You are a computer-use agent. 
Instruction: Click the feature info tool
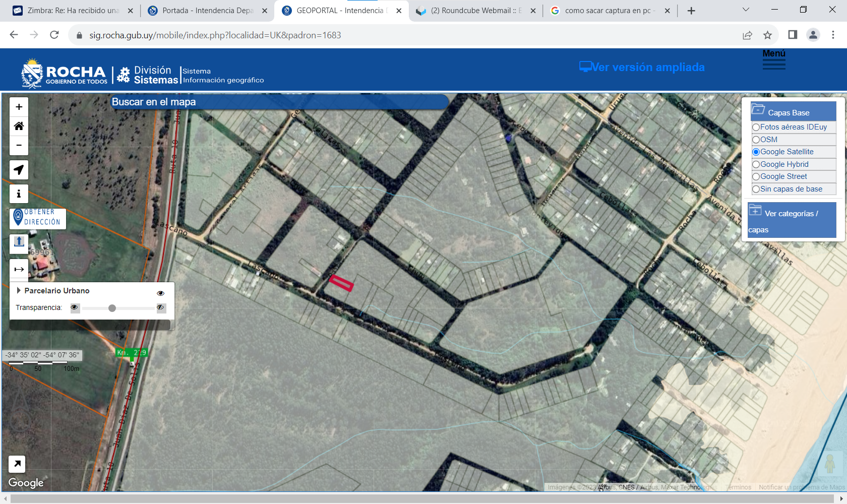pyautogui.click(x=19, y=194)
